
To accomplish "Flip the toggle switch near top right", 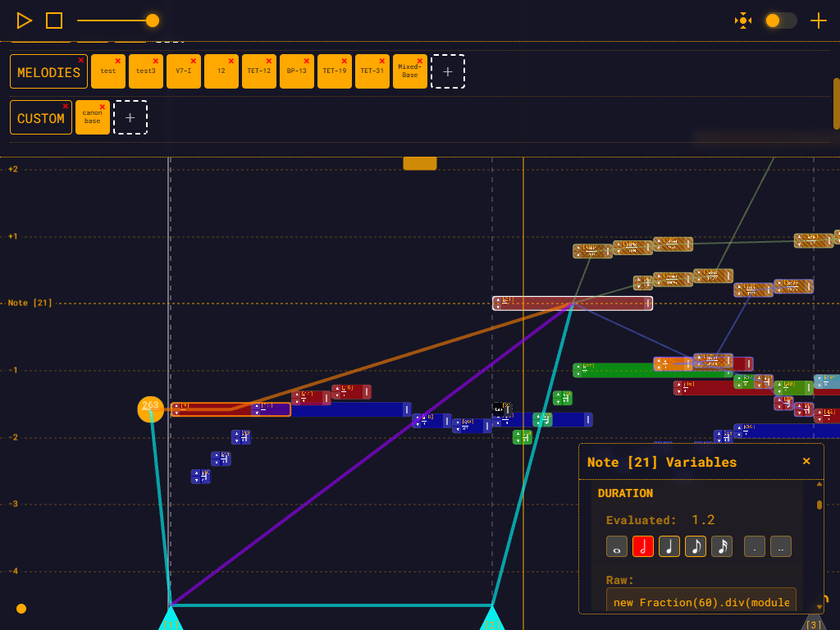I will point(780,21).
